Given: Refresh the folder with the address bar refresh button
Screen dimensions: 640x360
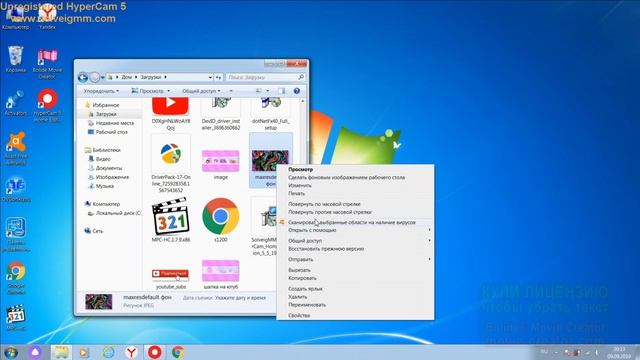Looking at the screenshot, I should [219, 77].
